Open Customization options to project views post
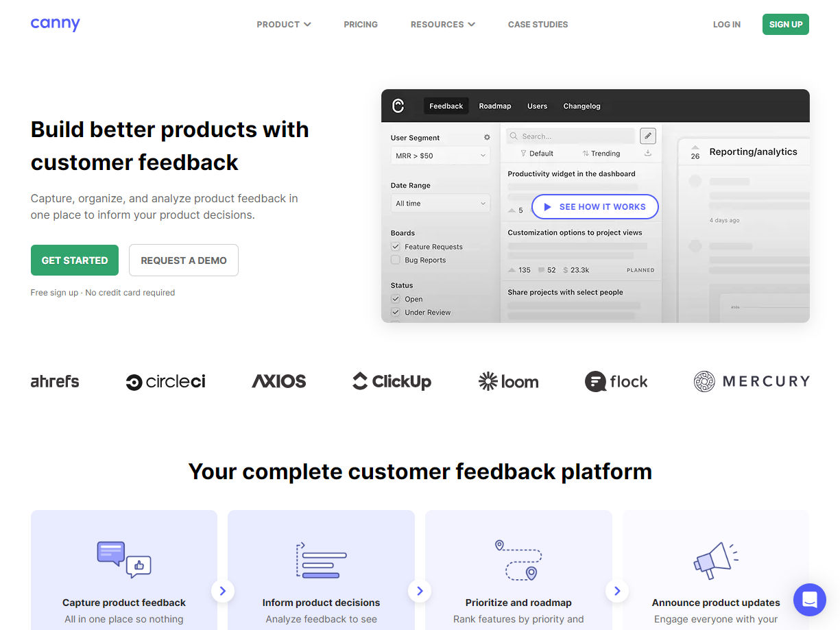 coord(575,233)
